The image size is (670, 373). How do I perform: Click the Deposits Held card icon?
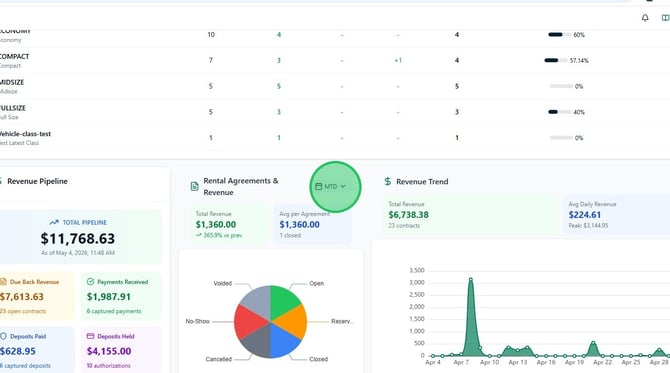90,336
